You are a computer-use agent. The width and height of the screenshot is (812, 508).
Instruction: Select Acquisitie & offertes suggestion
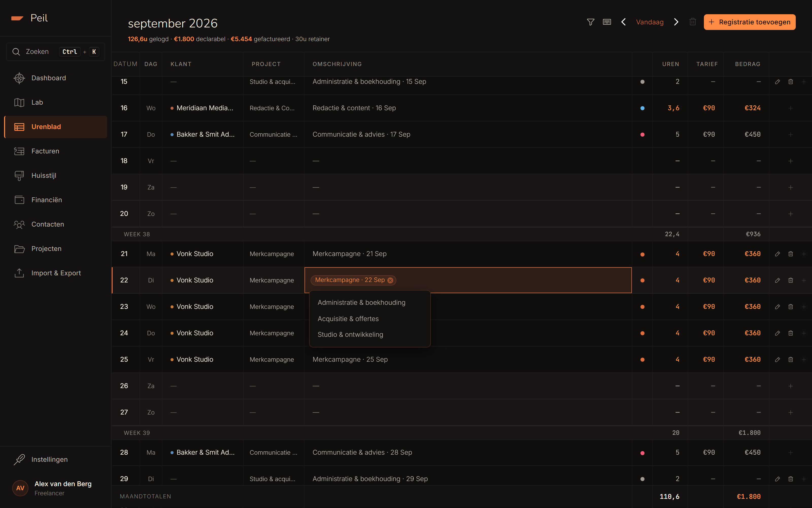[370, 319]
